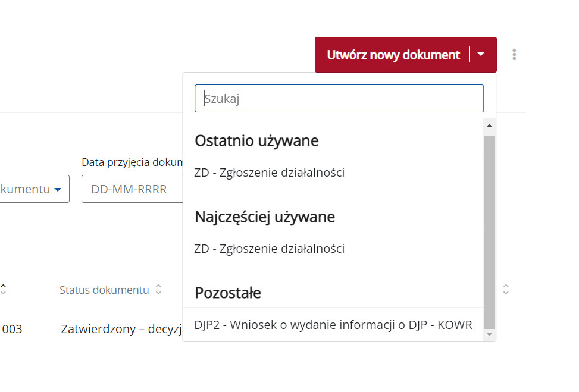Select ZD - Zgłoszenie działalności under Ostatnio używane
The image size is (579, 392).
point(270,173)
